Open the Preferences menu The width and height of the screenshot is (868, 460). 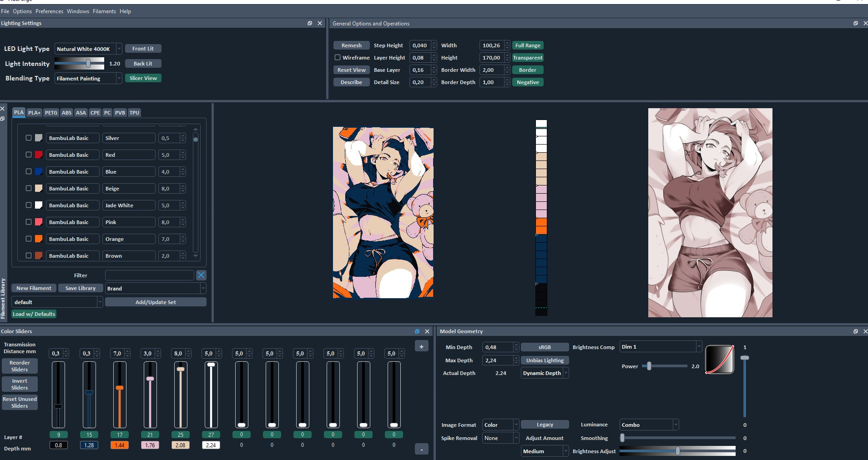click(49, 11)
